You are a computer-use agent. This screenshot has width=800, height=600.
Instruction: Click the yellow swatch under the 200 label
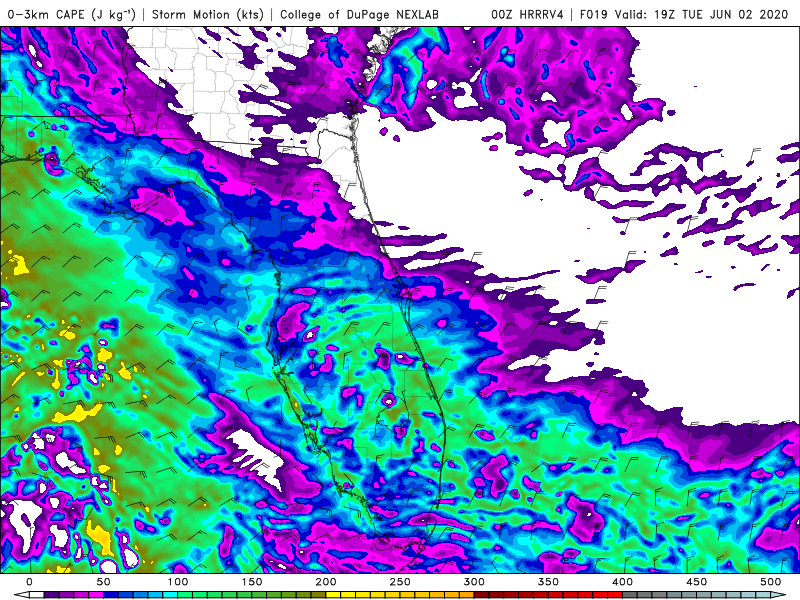point(333,595)
